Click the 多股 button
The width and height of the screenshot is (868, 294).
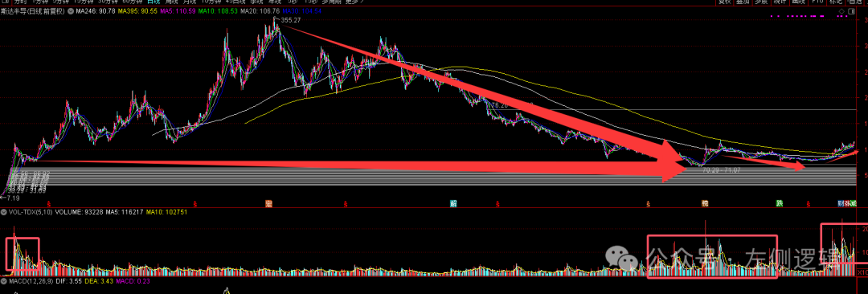(x=761, y=2)
